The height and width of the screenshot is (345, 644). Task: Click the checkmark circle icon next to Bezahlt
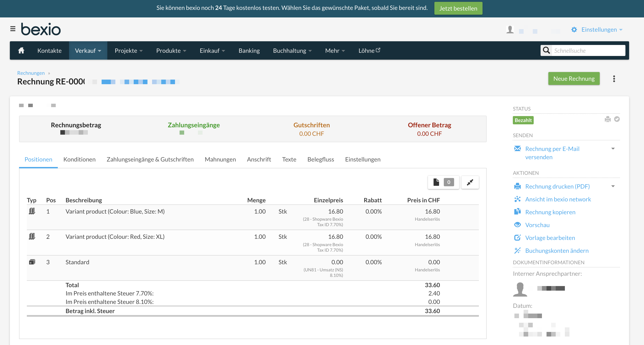pos(617,120)
